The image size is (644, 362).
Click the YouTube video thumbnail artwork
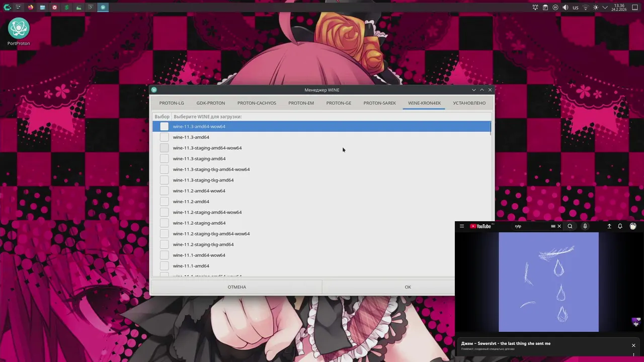click(x=548, y=282)
